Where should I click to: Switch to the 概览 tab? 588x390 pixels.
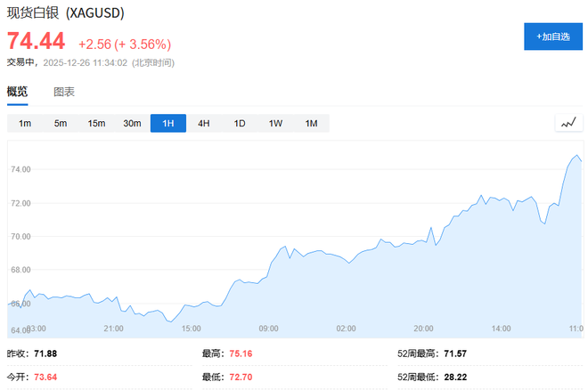click(x=18, y=92)
